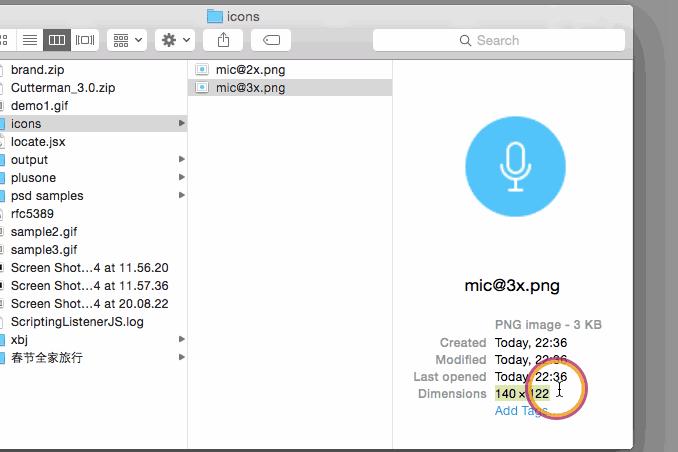Expand the output folder arrow

pyautogui.click(x=182, y=160)
